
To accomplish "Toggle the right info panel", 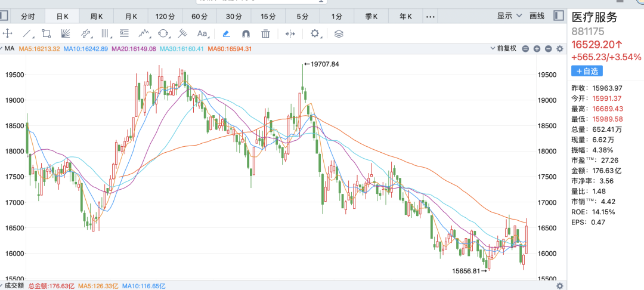I will coord(559,16).
